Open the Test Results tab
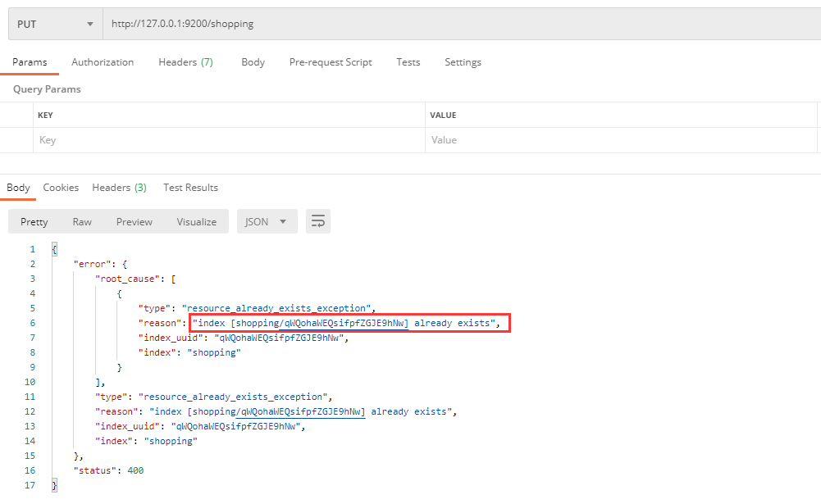This screenshot has height=504, width=821. [x=190, y=188]
